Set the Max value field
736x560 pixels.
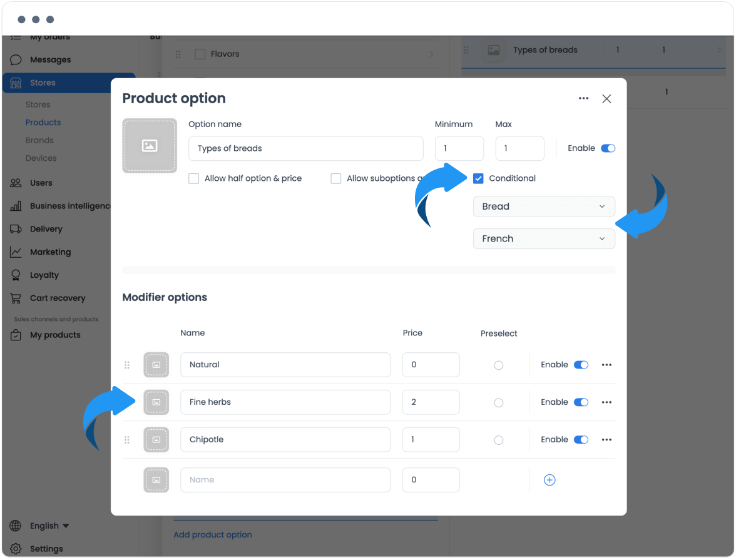point(519,148)
